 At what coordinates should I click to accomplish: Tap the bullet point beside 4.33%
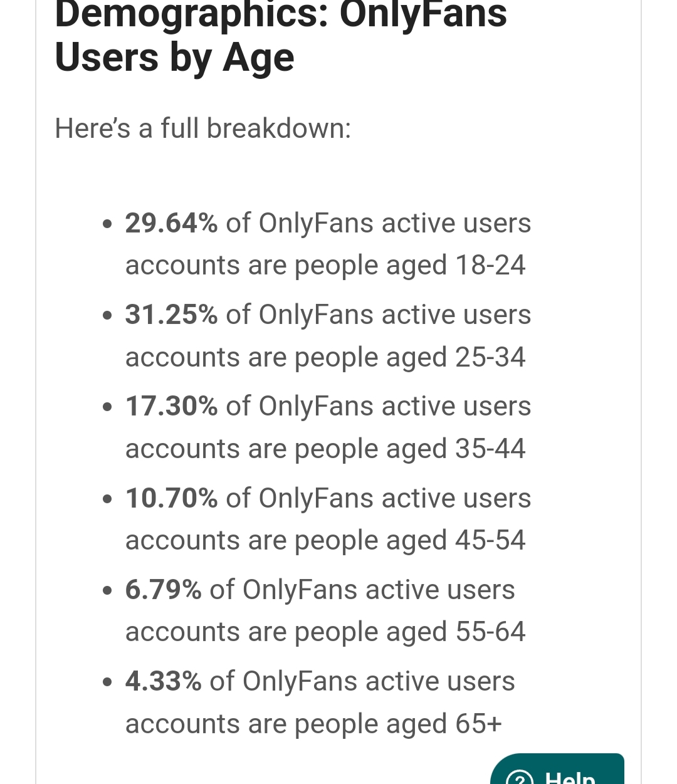click(x=108, y=682)
